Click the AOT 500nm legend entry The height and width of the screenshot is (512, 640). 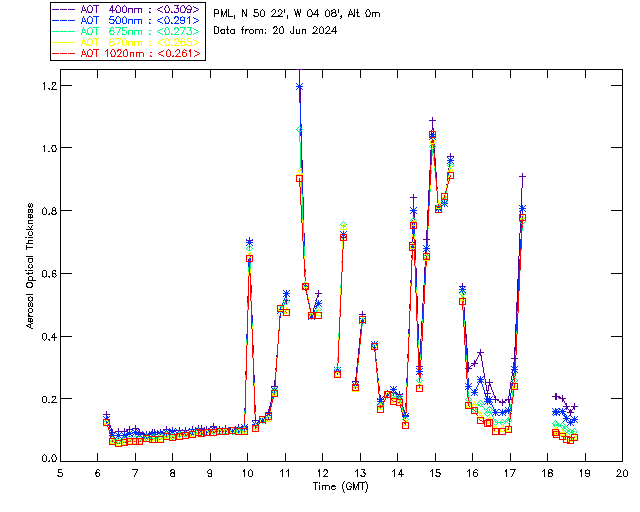click(127, 20)
